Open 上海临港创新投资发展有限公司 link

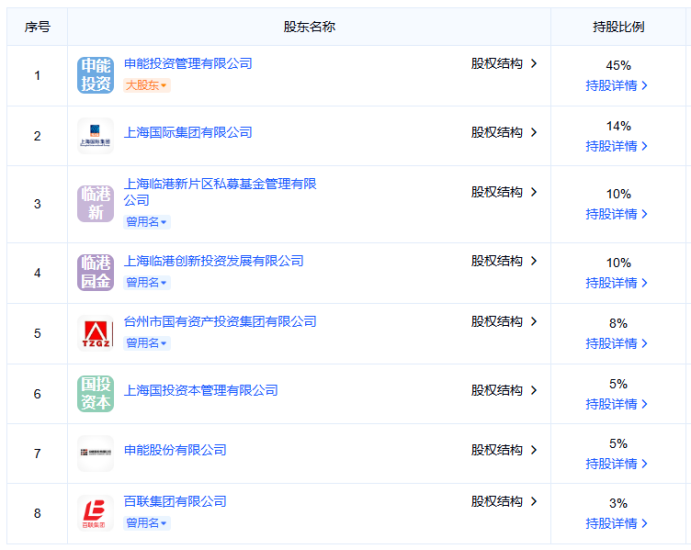click(214, 261)
